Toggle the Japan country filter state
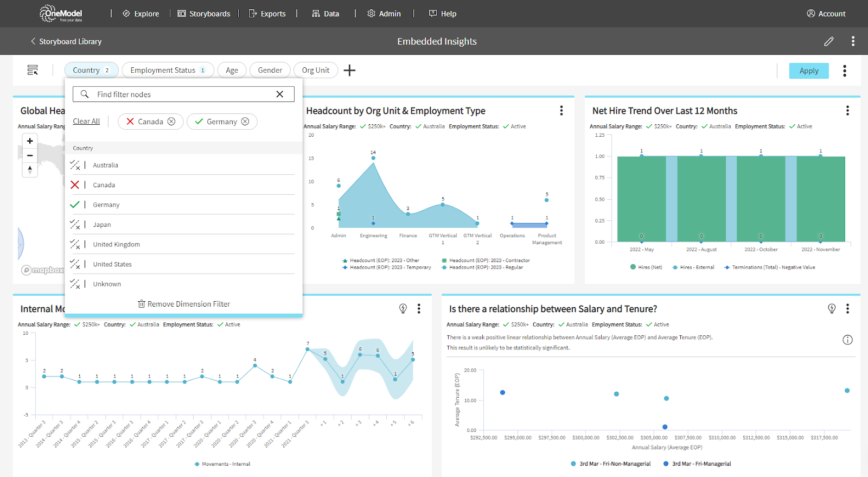The width and height of the screenshot is (868, 477). (x=75, y=225)
